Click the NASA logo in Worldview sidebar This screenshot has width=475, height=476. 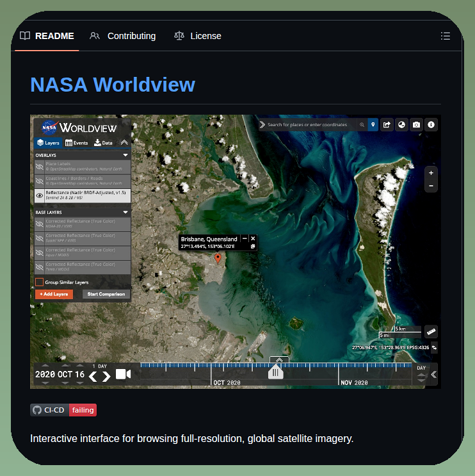[49, 127]
